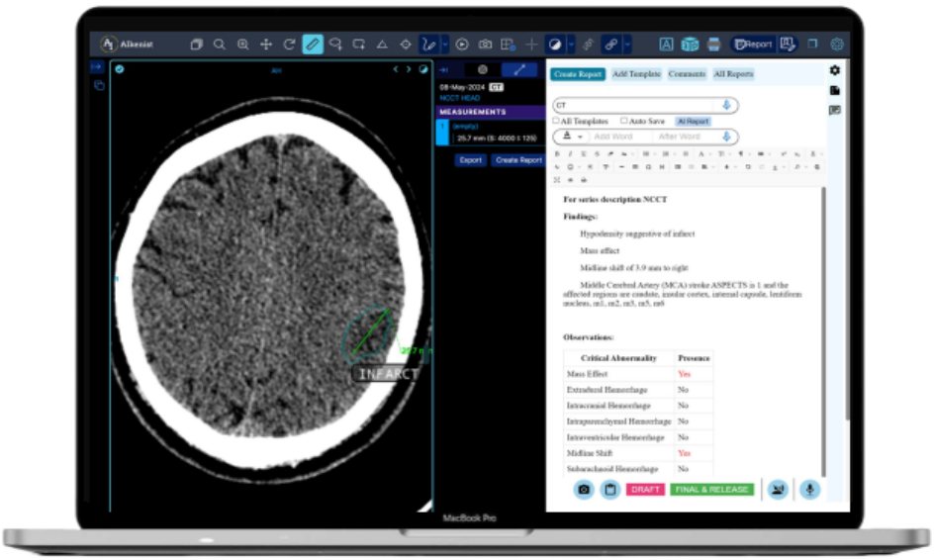This screenshot has width=934, height=560.
Task: Toggle the invert contrast tool
Action: [x=555, y=45]
